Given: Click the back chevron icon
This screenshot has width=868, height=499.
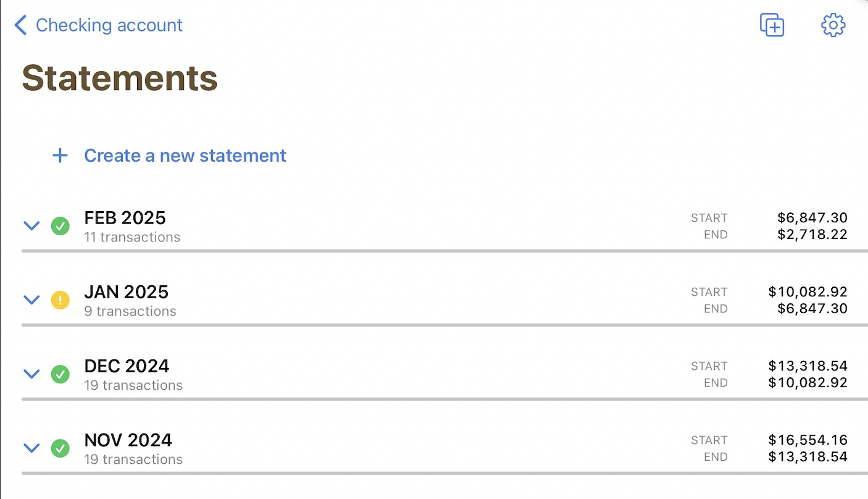Looking at the screenshot, I should coord(20,25).
